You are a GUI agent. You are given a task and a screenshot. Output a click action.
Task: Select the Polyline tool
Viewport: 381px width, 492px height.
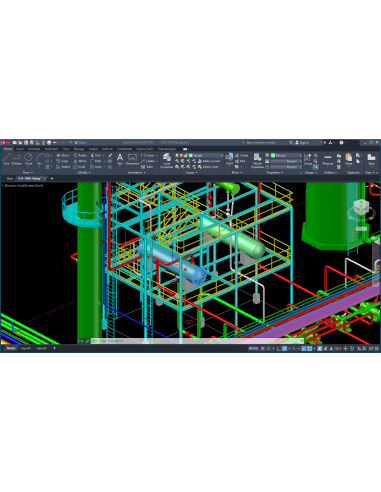(17, 159)
